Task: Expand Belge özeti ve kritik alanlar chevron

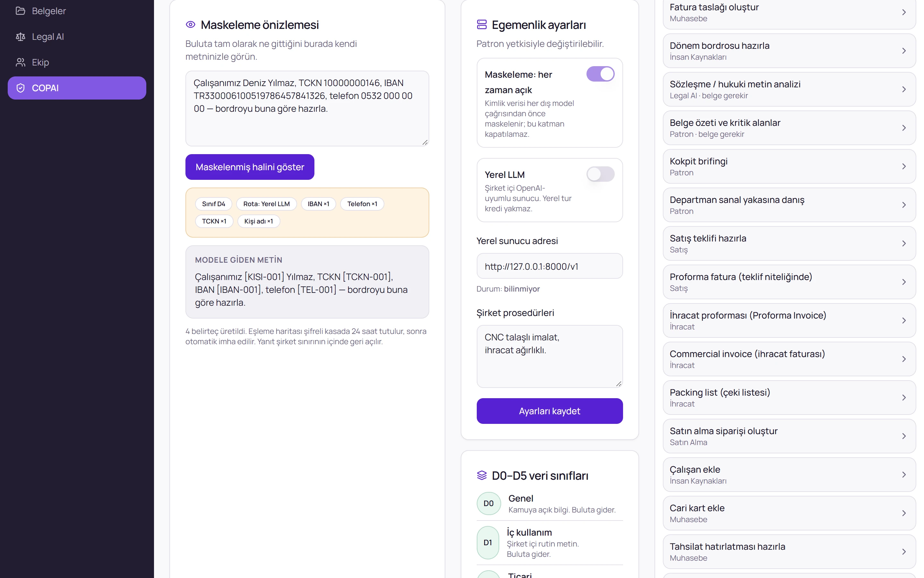Action: point(904,128)
